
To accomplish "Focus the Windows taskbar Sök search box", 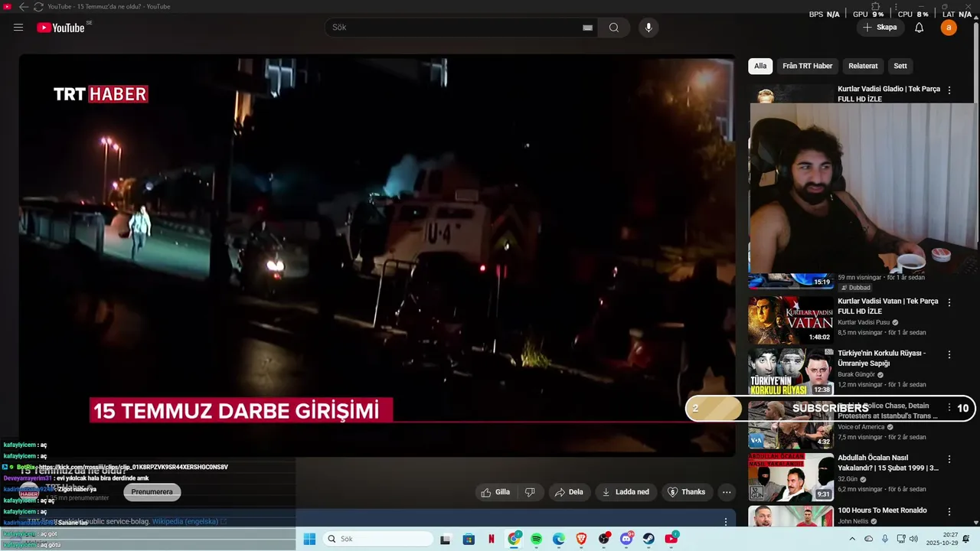I will [x=378, y=539].
